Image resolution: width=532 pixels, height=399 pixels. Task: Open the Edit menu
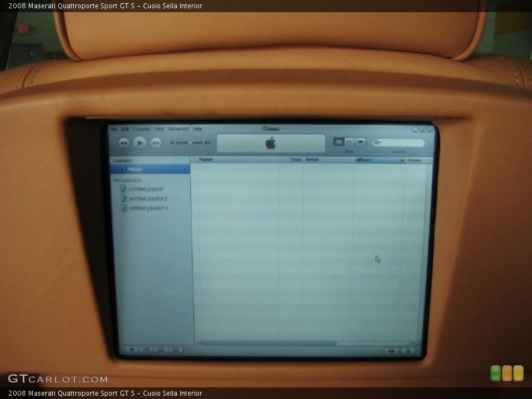pos(125,129)
